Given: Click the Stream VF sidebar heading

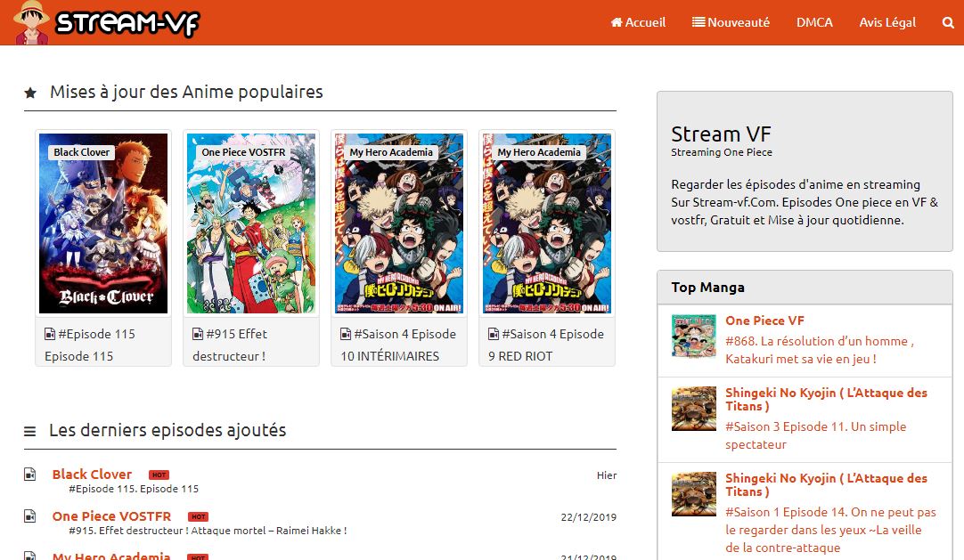Looking at the screenshot, I should 721,134.
